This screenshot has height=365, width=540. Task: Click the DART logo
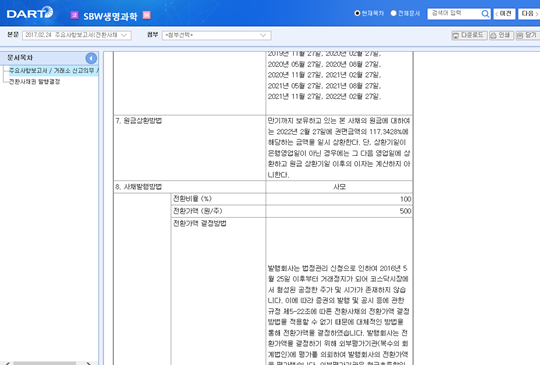[30, 13]
